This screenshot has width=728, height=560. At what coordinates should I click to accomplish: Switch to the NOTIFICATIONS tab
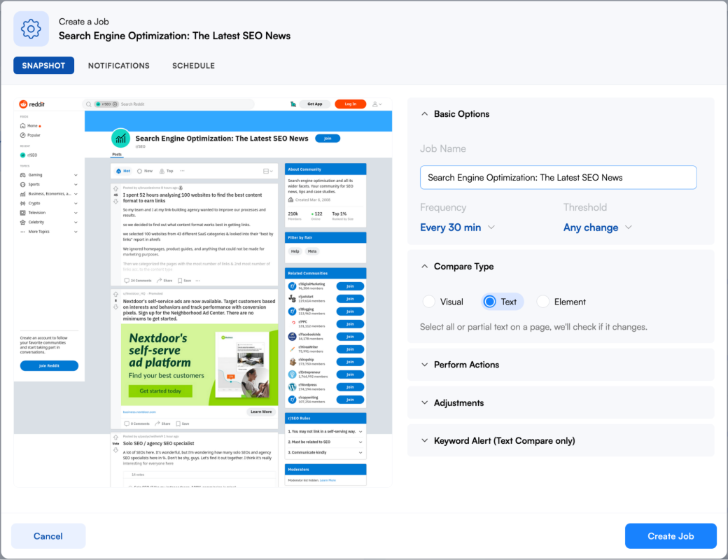point(119,66)
